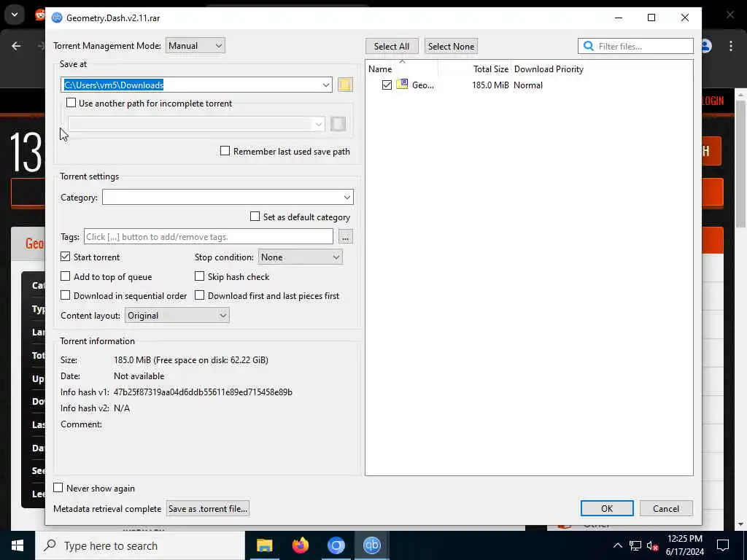The image size is (747, 560).
Task: Click Select All files button
Action: [x=392, y=46]
